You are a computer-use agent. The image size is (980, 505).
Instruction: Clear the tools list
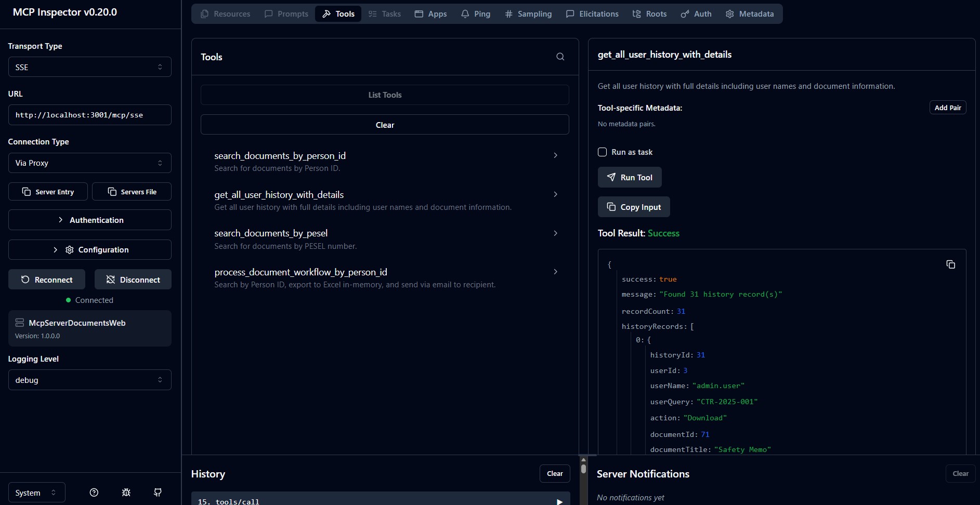click(385, 125)
